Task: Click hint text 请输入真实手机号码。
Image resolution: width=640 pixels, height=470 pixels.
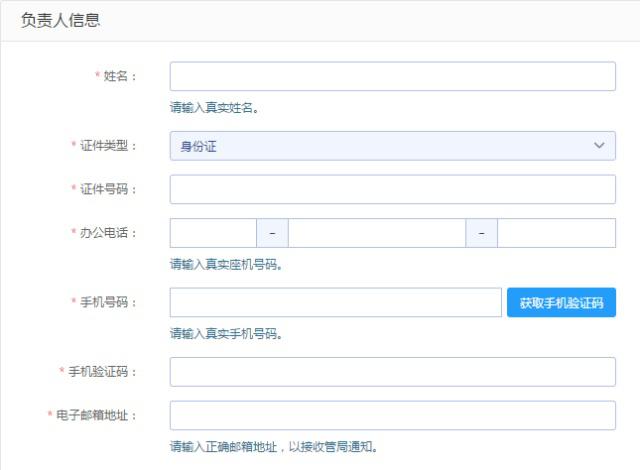Action: [x=227, y=334]
